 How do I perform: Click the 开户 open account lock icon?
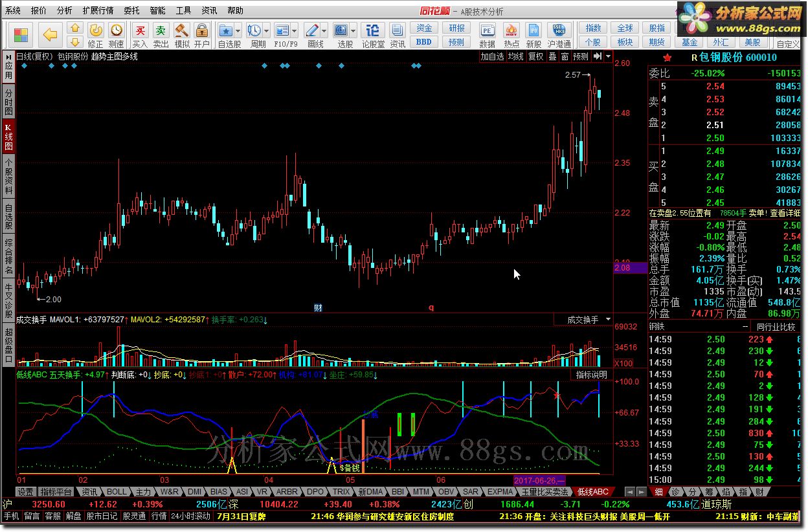(202, 35)
